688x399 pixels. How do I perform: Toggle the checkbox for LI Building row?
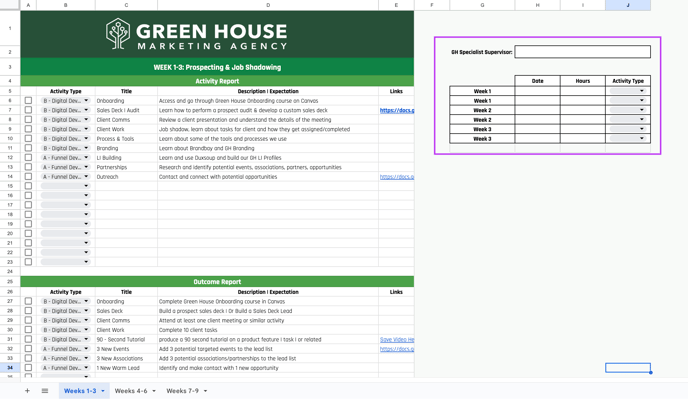pos(29,158)
